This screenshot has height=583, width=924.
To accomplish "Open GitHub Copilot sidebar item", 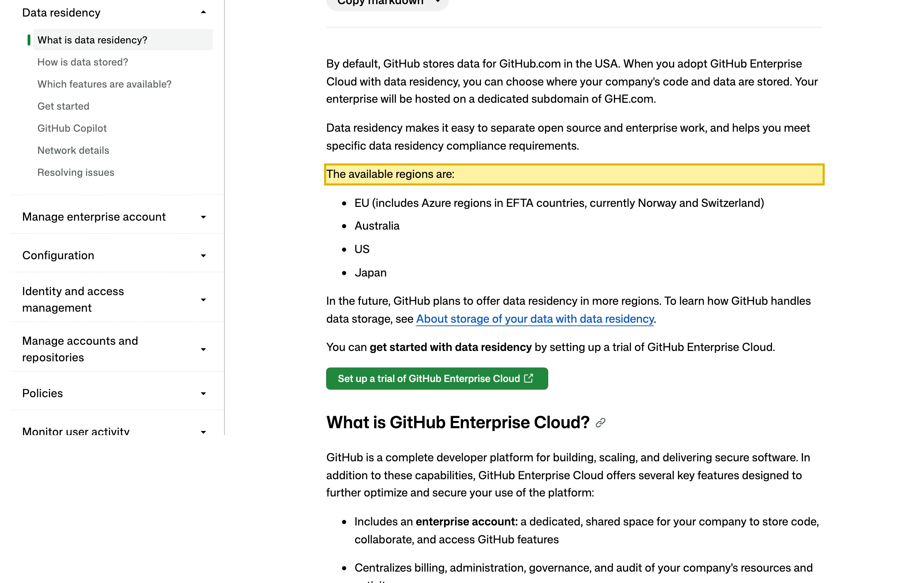I will coord(72,128).
